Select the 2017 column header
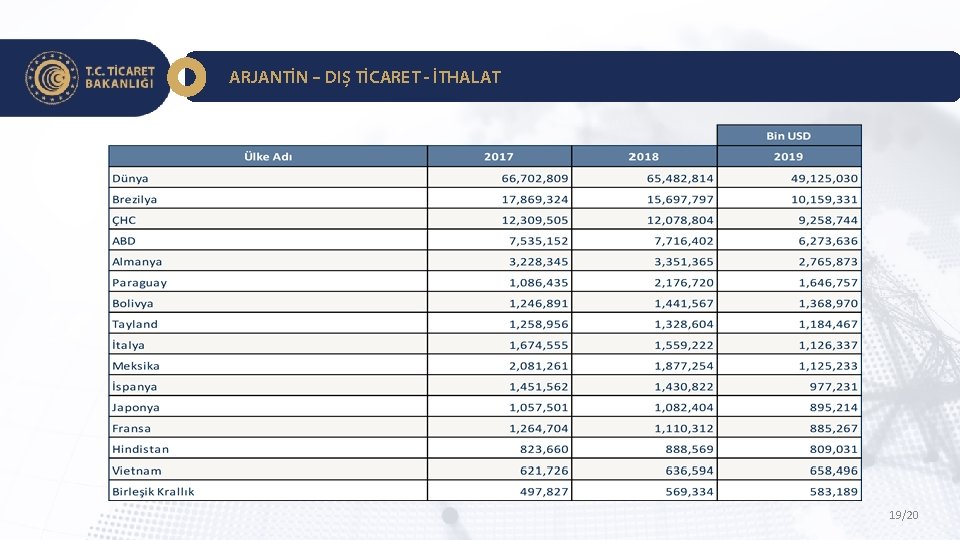Image resolution: width=960 pixels, height=540 pixels. coord(499,157)
